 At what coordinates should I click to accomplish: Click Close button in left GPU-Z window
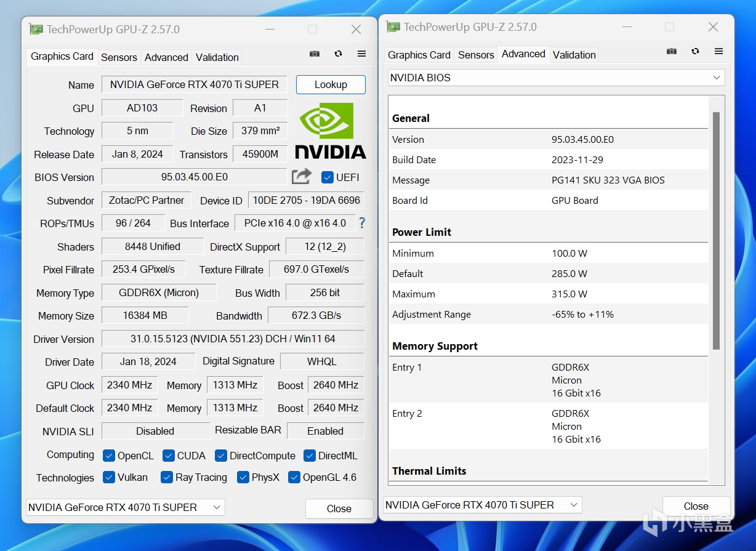339,509
